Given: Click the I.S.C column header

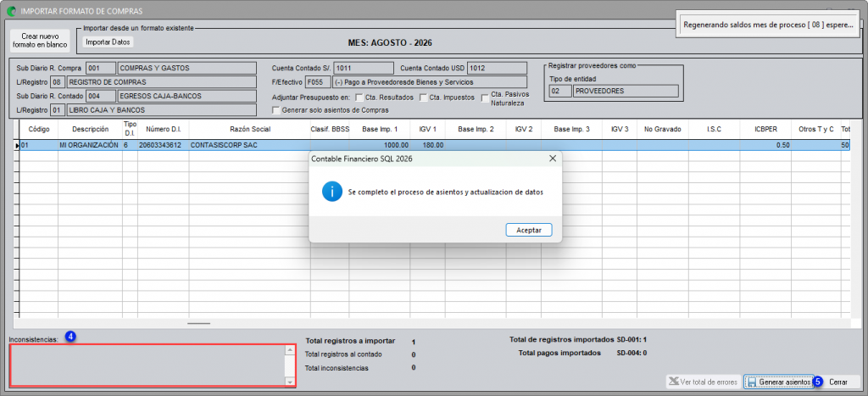Looking at the screenshot, I should pos(714,129).
